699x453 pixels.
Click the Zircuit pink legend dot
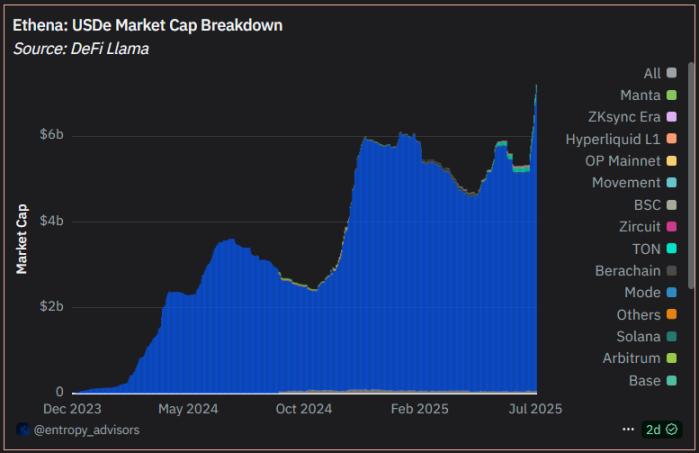(x=671, y=227)
